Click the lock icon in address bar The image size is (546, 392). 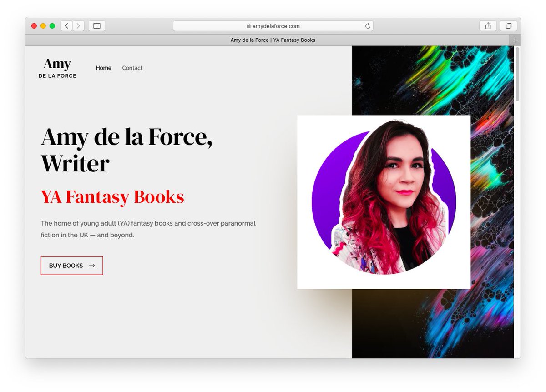[249, 26]
